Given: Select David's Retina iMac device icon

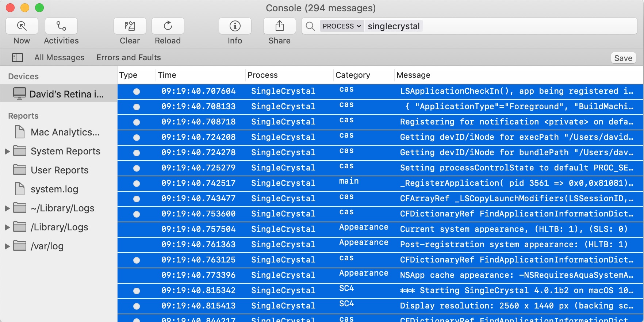Looking at the screenshot, I should [x=20, y=93].
